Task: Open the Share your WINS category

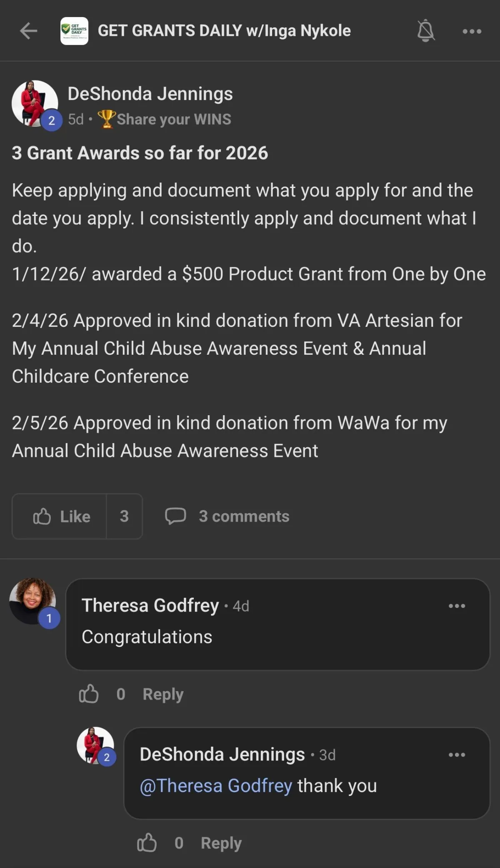Action: [164, 119]
